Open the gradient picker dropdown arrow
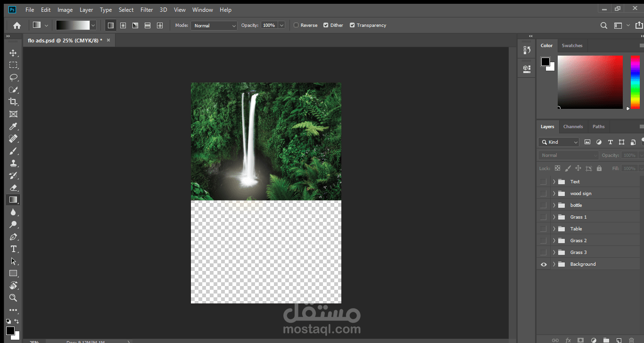 pos(93,25)
